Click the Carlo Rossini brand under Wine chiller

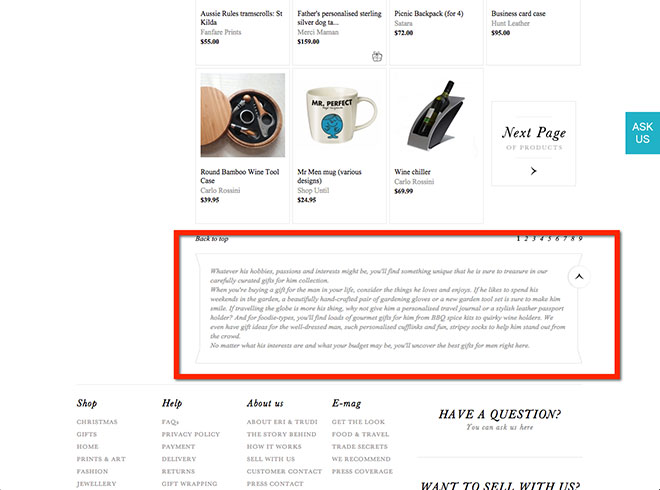point(414,181)
